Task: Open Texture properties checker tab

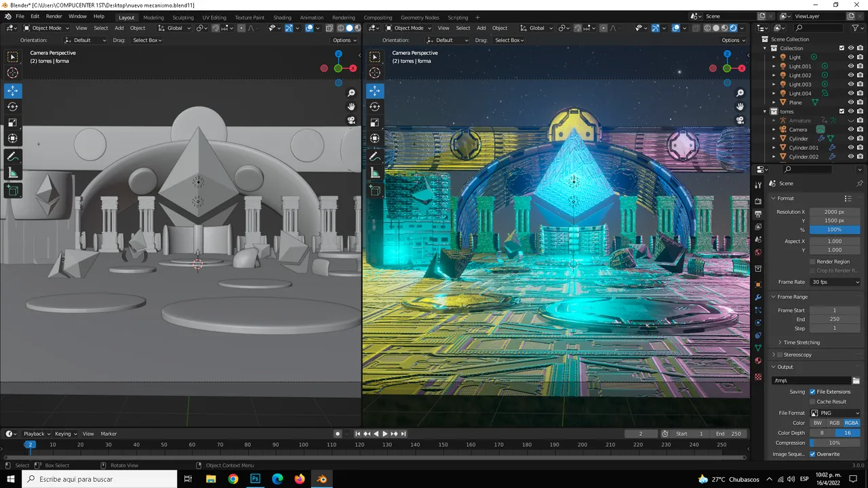Action: pos(758,377)
